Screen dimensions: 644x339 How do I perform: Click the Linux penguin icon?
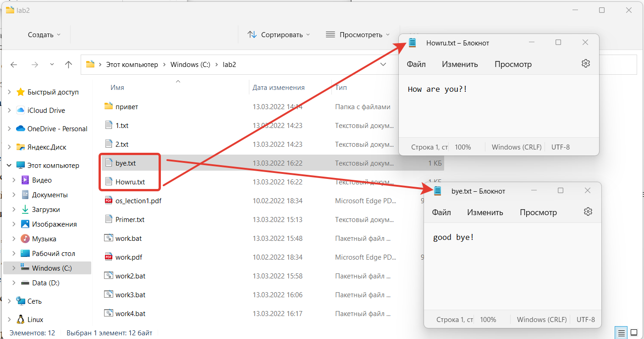tap(20, 319)
